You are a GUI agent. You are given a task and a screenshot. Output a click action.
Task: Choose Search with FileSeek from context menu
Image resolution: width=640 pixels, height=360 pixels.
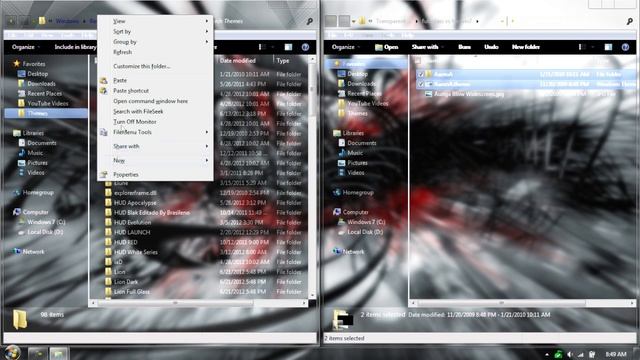(x=138, y=111)
